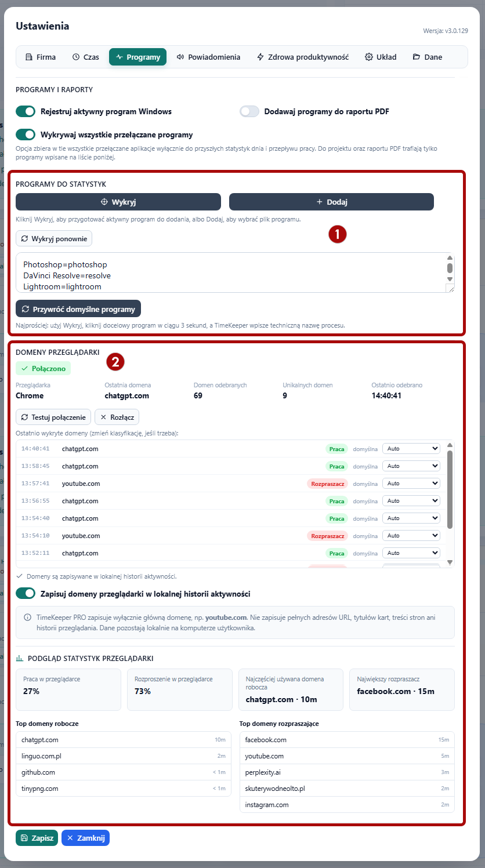Viewport: 485px width, 868px height.
Task: Click Testuj połączenie
Action: tap(53, 417)
